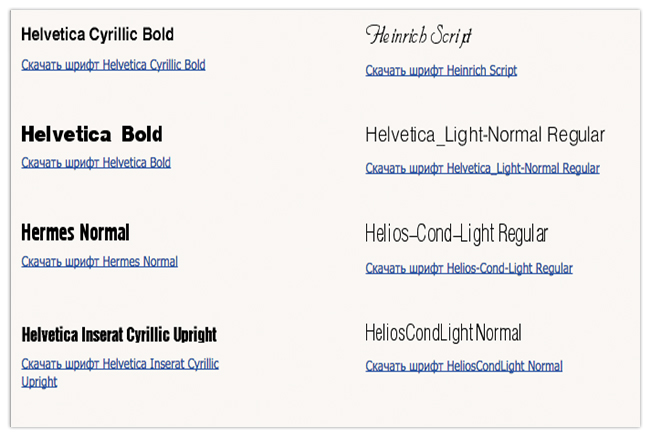Click the word 'Script' in the Heinrich link
Screen dimensions: 650x433
[x=503, y=70]
